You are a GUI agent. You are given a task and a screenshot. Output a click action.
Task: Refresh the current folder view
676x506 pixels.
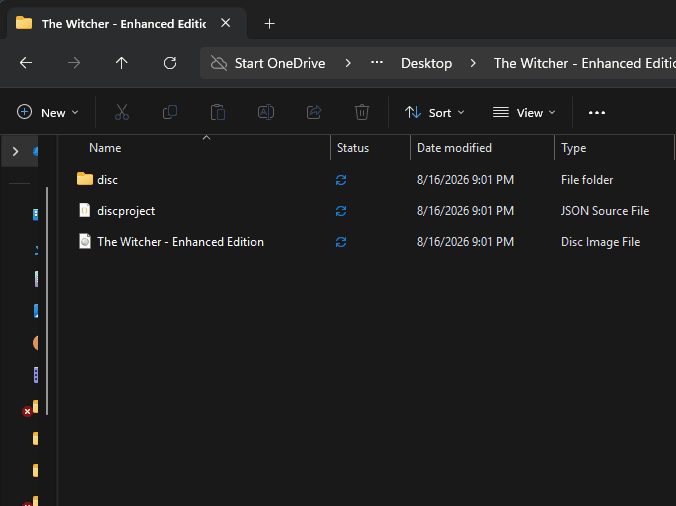pos(170,63)
